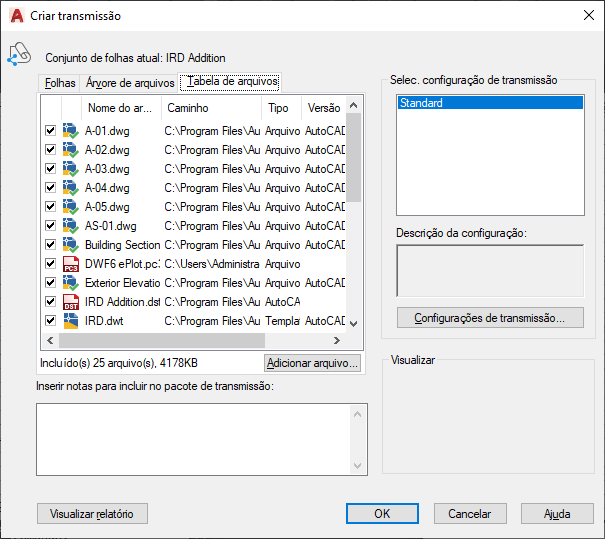Image resolution: width=605 pixels, height=539 pixels.
Task: Sort files by Nome do arquivo column
Action: 120,108
